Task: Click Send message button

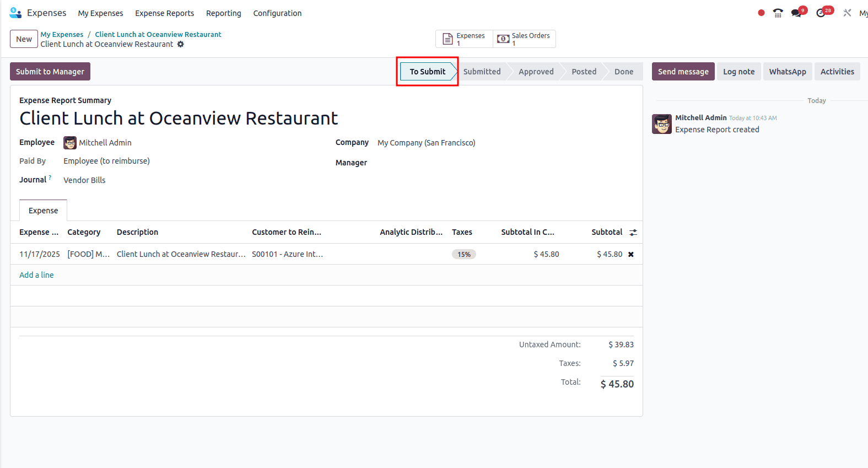Action: point(683,72)
